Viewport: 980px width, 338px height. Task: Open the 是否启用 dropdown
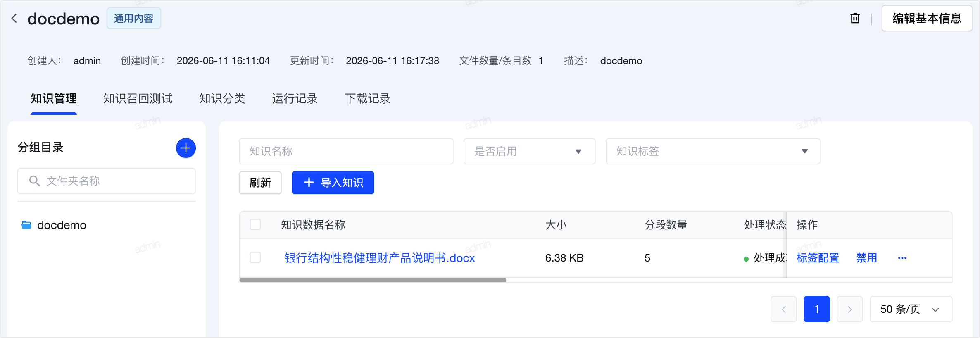[529, 151]
